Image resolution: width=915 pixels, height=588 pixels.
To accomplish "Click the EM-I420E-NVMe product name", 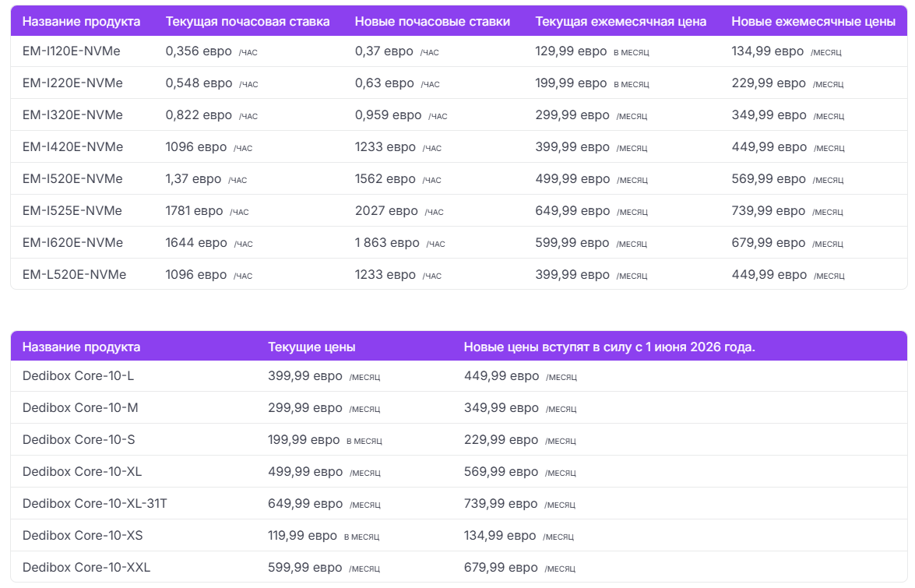I will click(72, 147).
